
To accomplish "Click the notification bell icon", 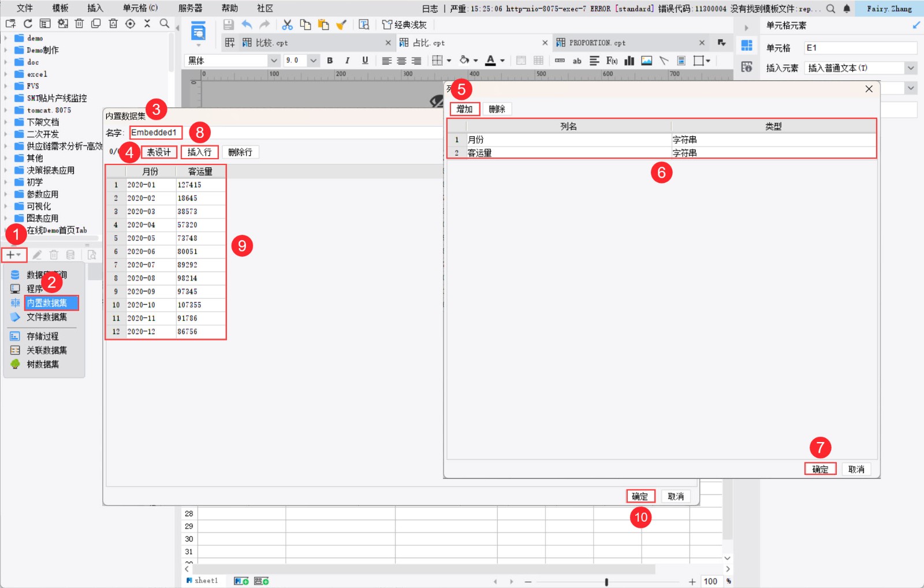I will 847,9.
